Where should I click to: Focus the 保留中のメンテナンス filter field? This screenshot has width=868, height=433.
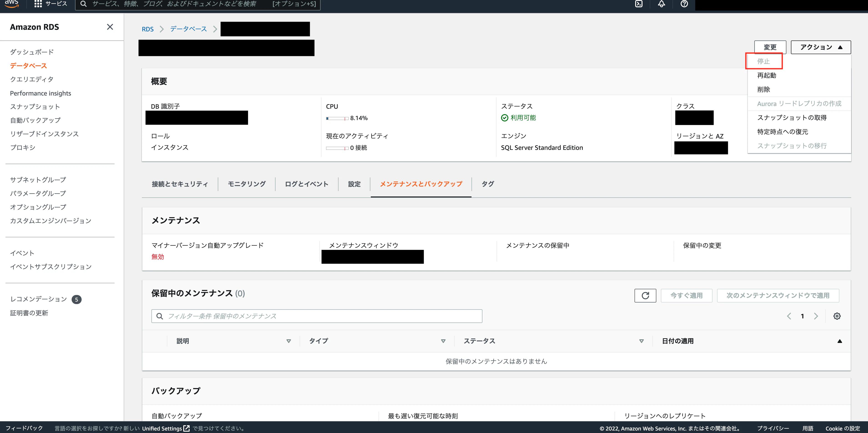pos(317,316)
